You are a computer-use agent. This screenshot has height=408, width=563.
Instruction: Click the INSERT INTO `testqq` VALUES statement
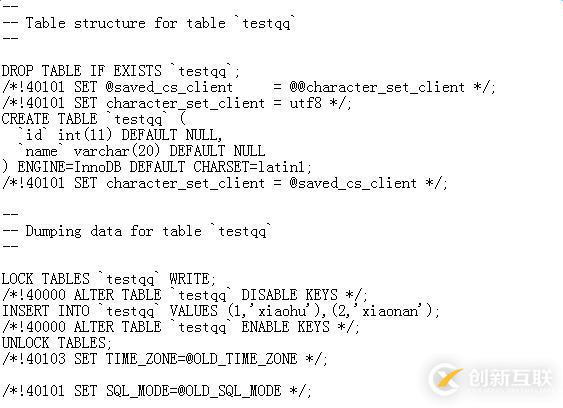[x=220, y=311]
